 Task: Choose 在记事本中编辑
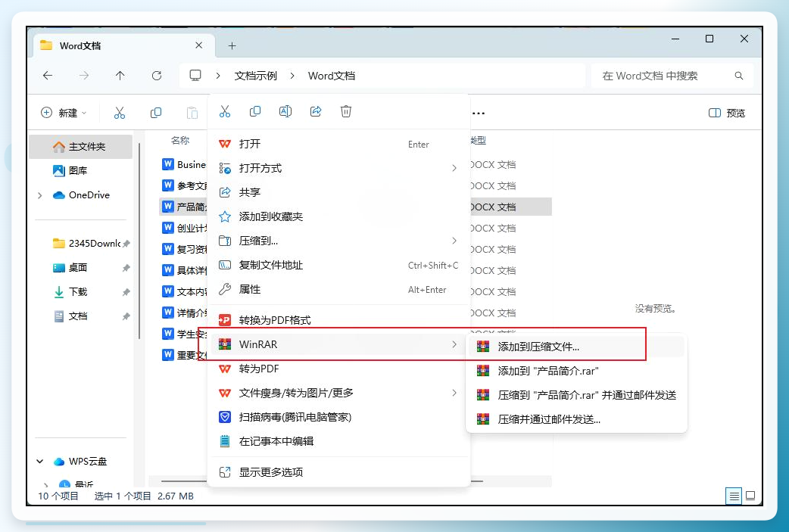click(338, 441)
